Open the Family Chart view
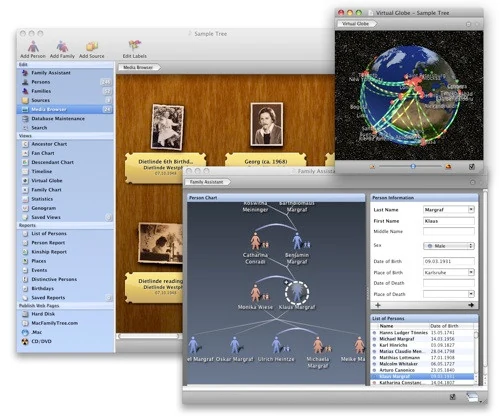 click(65, 190)
